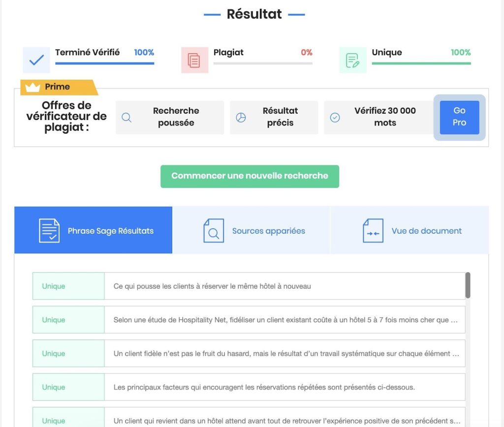Screen dimensions: 504x427
Task: Click the red Plagiat document icon
Action: point(194,60)
